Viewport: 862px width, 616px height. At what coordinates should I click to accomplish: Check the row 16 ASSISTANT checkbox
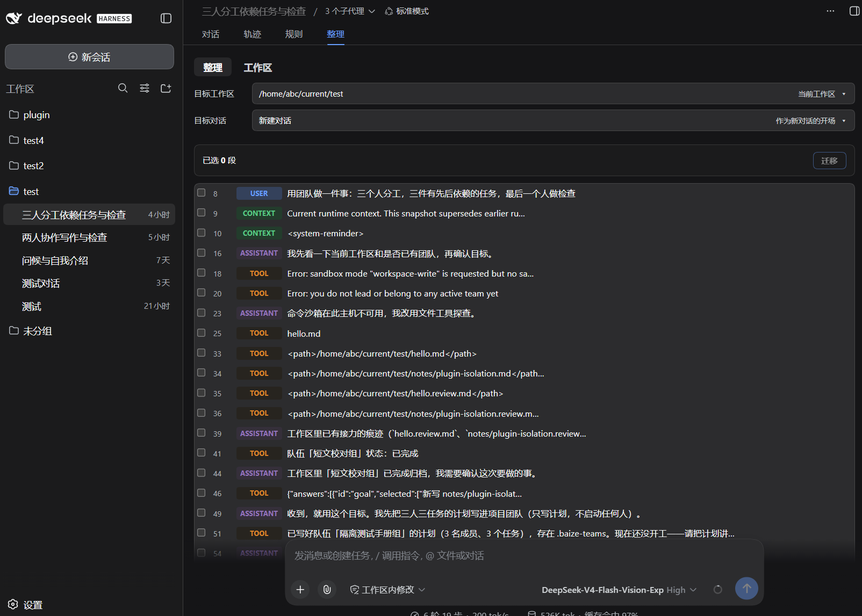[x=202, y=253]
